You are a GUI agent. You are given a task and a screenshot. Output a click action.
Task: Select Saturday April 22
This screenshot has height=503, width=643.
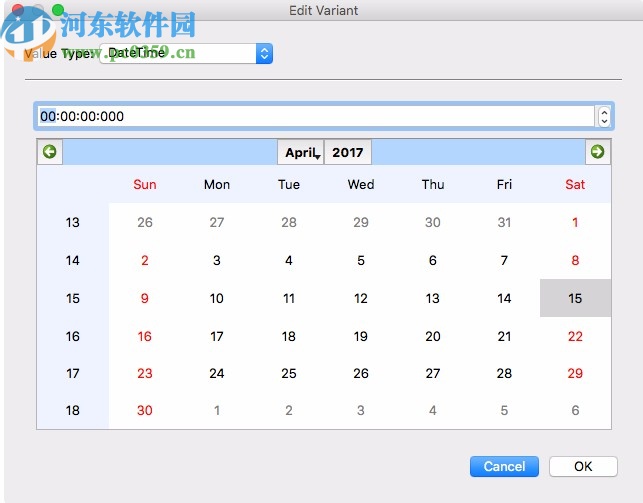575,337
